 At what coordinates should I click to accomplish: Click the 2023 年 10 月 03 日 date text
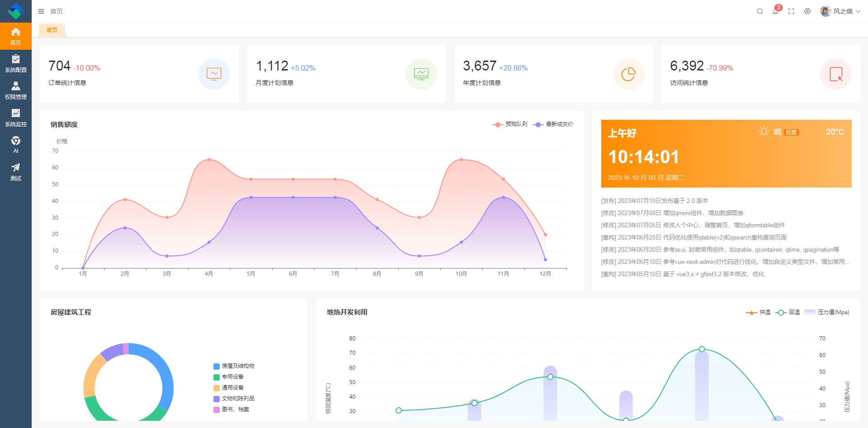(x=646, y=178)
